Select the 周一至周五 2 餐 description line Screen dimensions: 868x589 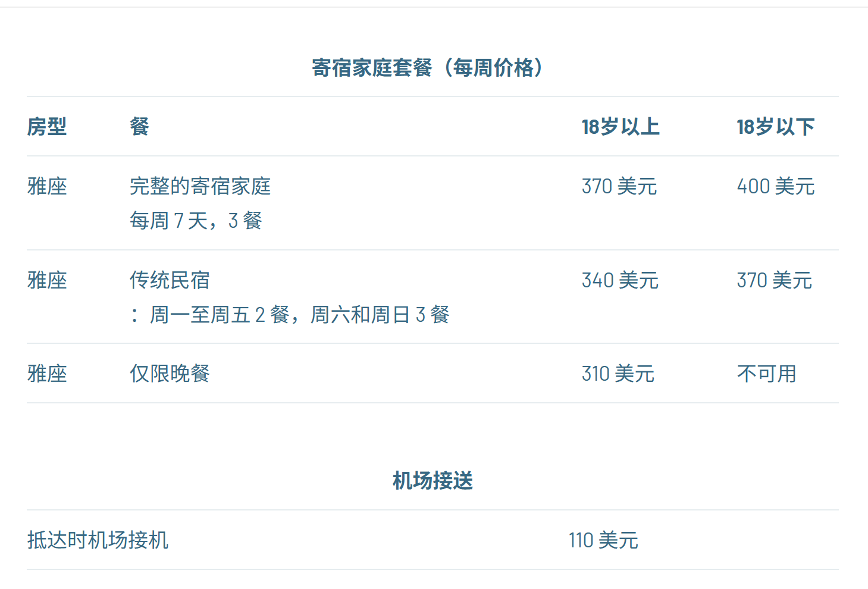[x=290, y=315]
